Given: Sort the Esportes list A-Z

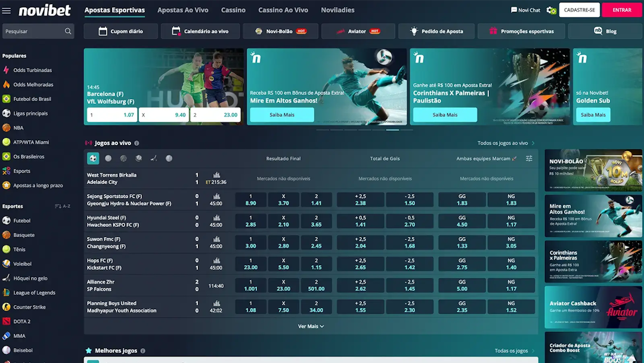Looking at the screenshot, I should click(x=63, y=207).
